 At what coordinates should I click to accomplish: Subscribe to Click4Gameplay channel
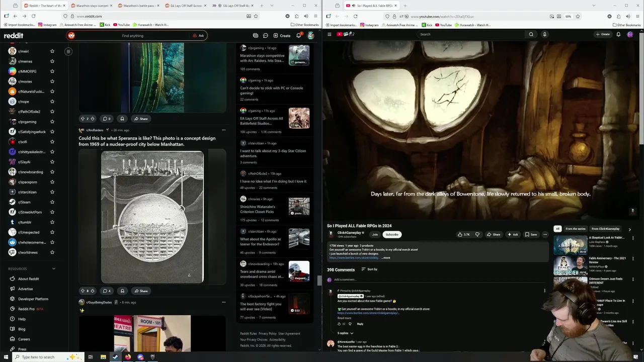coord(392,234)
